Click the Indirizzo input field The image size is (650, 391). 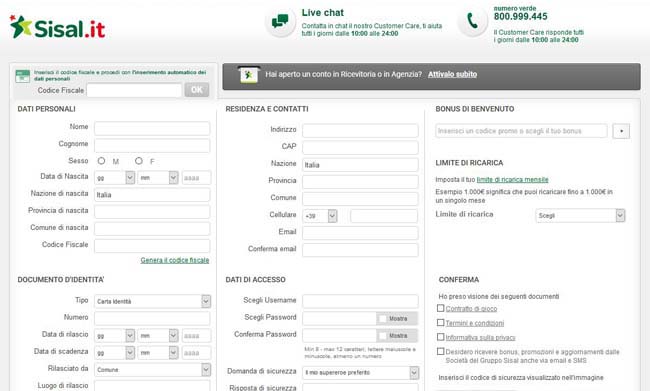coord(360,131)
